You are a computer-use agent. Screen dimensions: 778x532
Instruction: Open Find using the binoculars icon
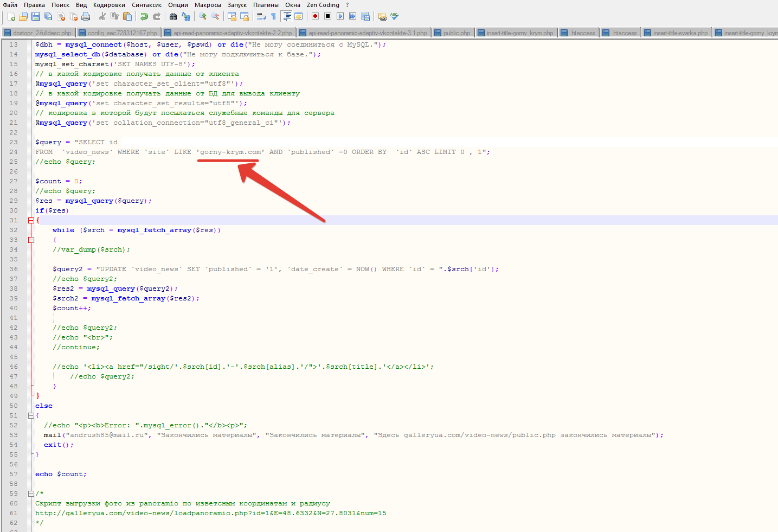pyautogui.click(x=173, y=16)
